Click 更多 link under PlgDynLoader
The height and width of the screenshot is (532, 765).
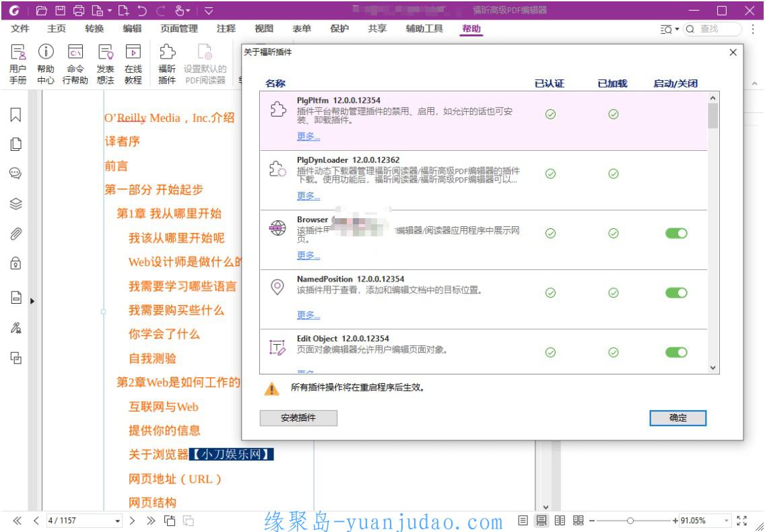click(308, 196)
